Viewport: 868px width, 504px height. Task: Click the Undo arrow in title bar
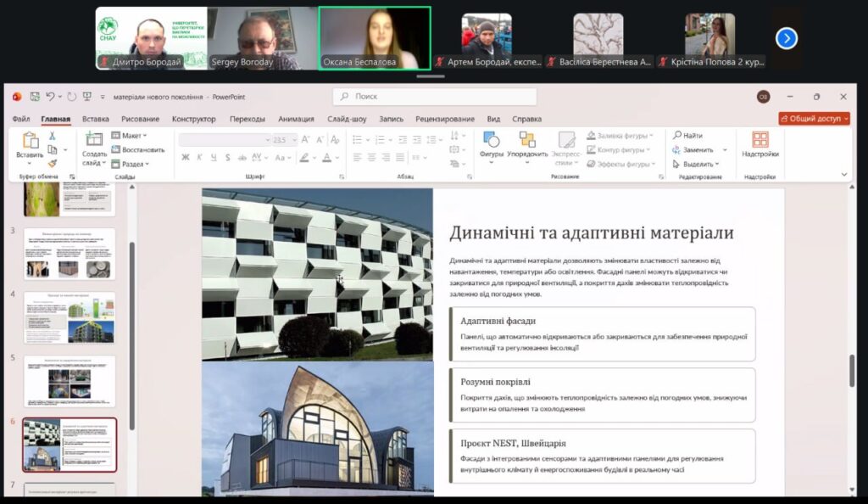pos(51,97)
